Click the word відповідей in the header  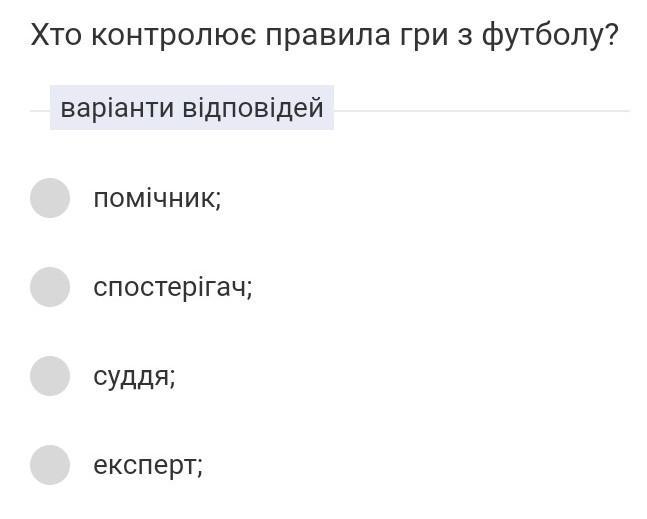pyautogui.click(x=253, y=108)
